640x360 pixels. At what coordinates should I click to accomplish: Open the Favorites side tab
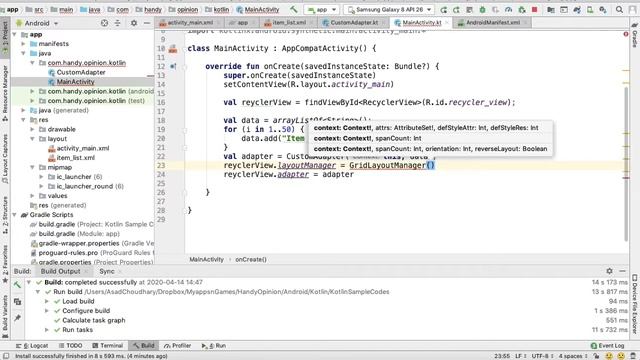tap(5, 263)
